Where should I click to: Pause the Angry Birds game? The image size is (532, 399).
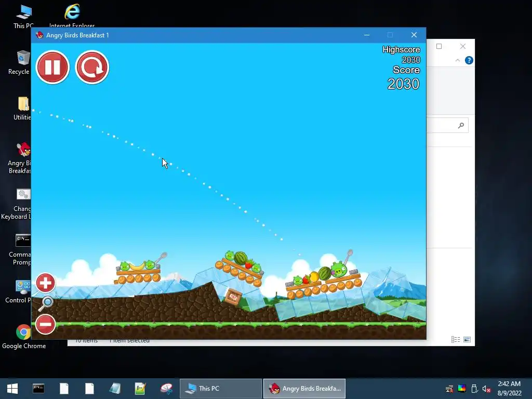click(x=52, y=67)
